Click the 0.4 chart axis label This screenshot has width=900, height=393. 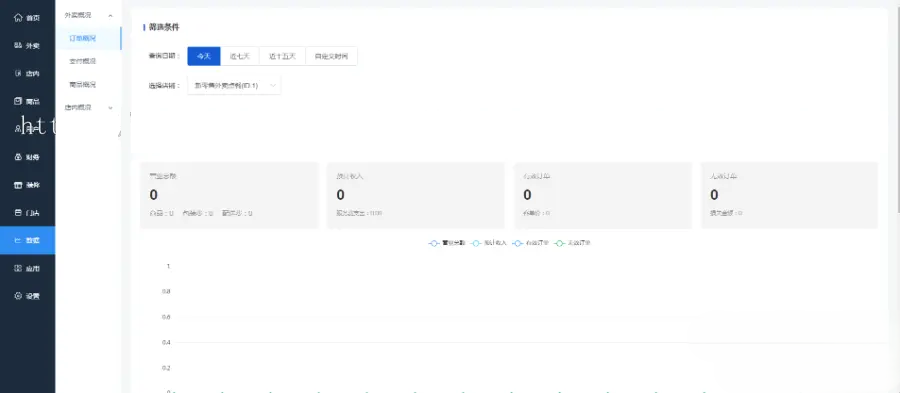pyautogui.click(x=166, y=343)
